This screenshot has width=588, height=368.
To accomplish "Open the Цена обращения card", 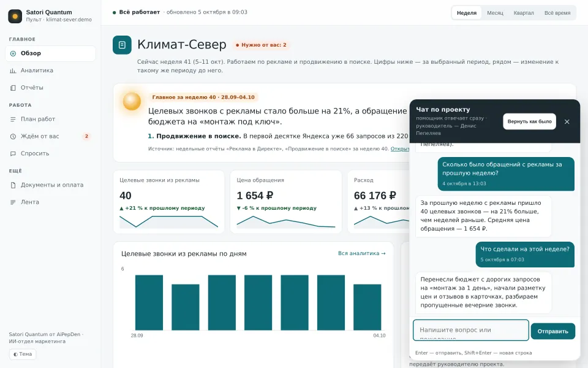I will tap(286, 202).
